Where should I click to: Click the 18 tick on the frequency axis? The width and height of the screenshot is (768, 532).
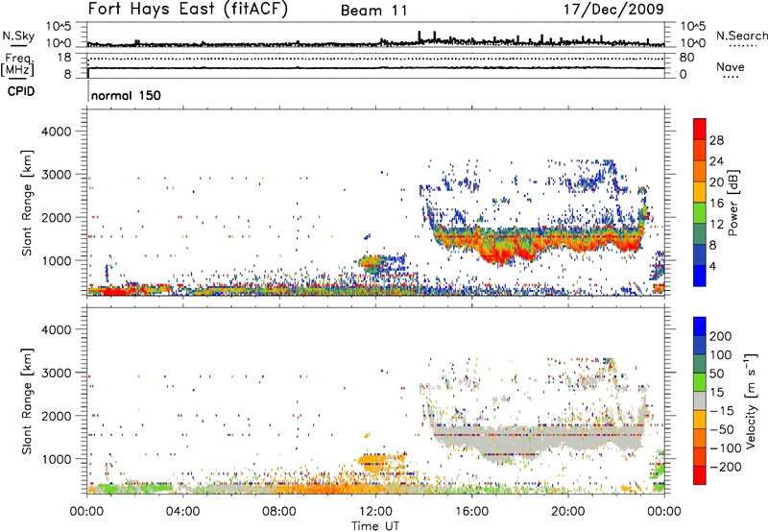[x=63, y=58]
